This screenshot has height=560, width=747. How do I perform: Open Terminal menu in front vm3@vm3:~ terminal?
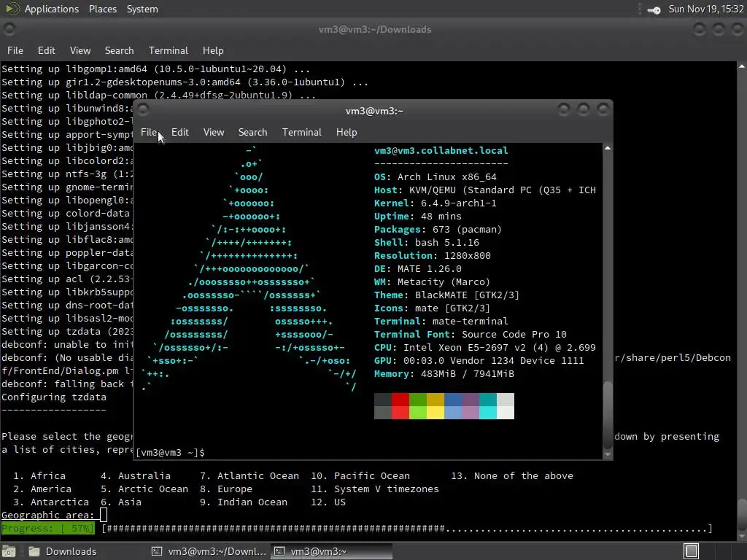point(301,133)
